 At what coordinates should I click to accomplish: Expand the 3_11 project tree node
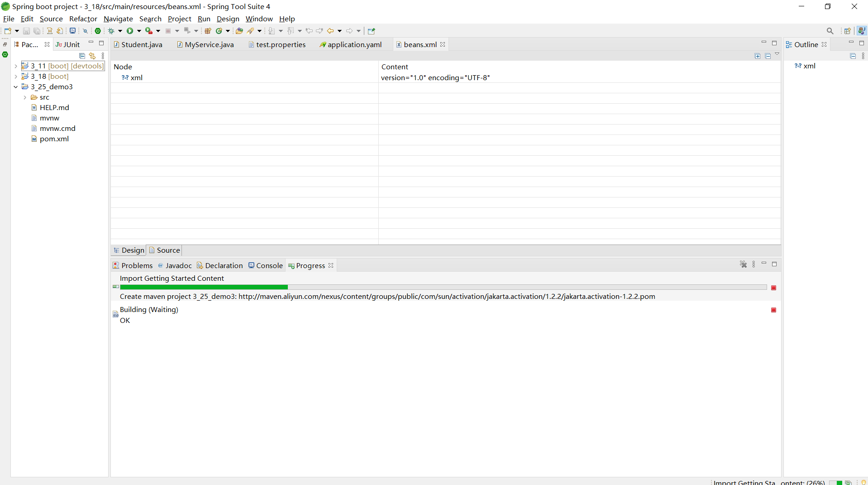coord(16,66)
